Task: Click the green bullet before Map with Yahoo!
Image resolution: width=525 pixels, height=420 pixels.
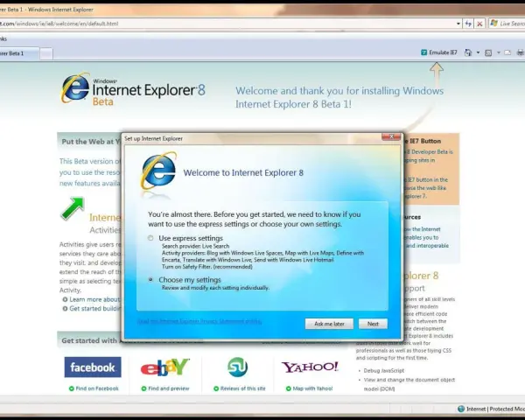Action: (x=289, y=388)
